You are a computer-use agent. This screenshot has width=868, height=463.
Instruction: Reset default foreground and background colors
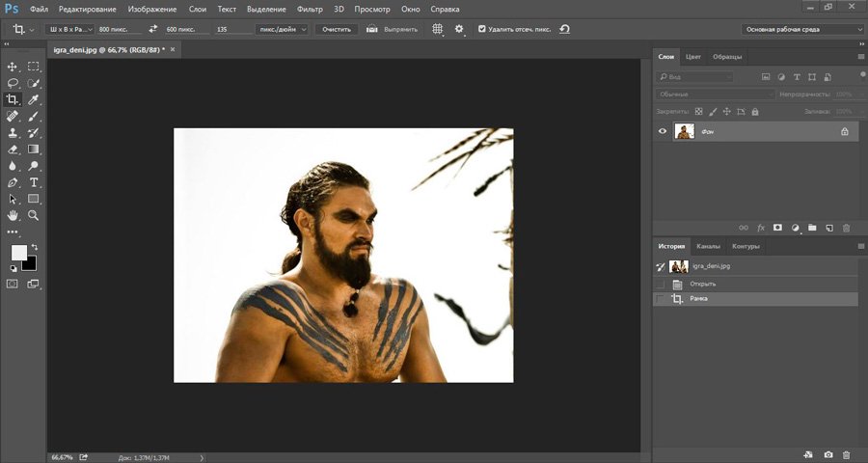(14, 269)
